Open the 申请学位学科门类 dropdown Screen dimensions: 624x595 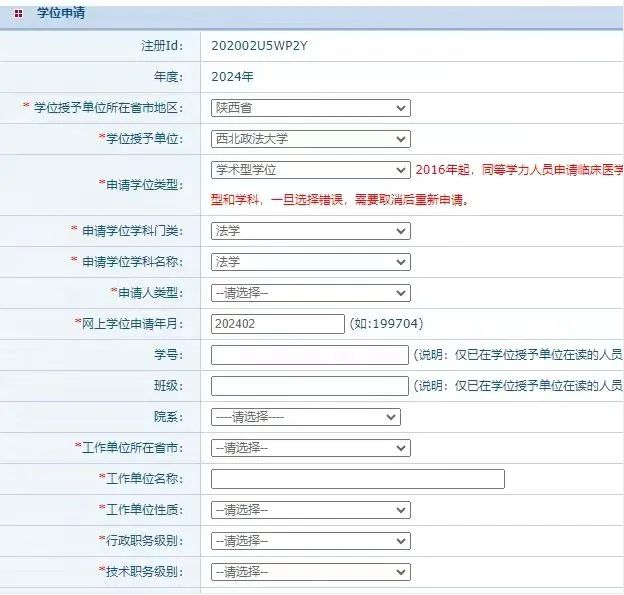point(310,231)
